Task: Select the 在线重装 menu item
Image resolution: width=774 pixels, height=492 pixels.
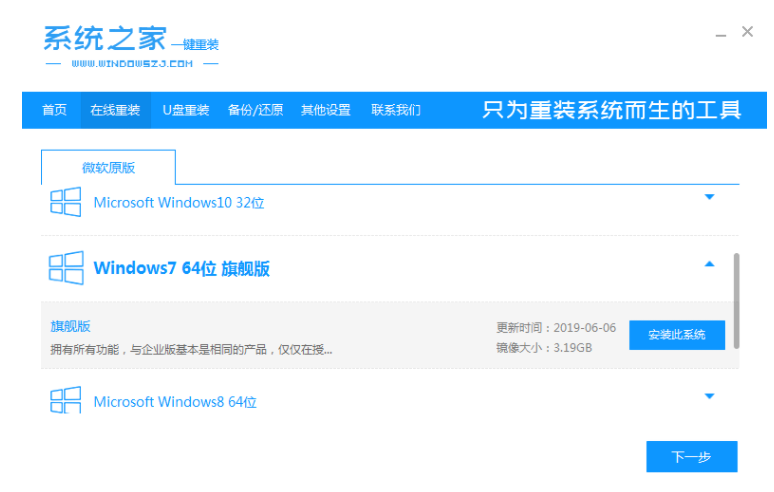Action: [x=116, y=110]
